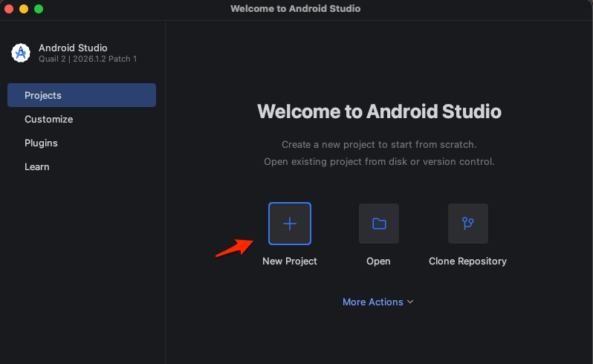Click the 'Create a new project' description line
This screenshot has width=593, height=364.
tap(379, 144)
